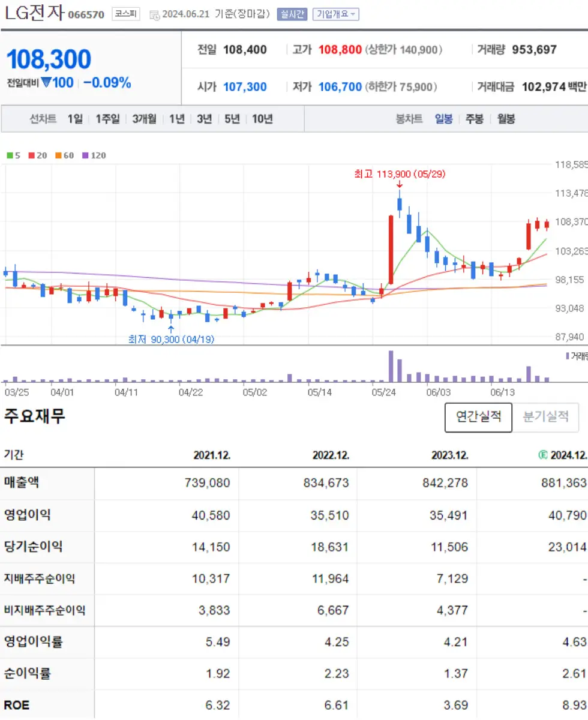Click the current price 108,300
This screenshot has width=588, height=720.
coord(49,59)
